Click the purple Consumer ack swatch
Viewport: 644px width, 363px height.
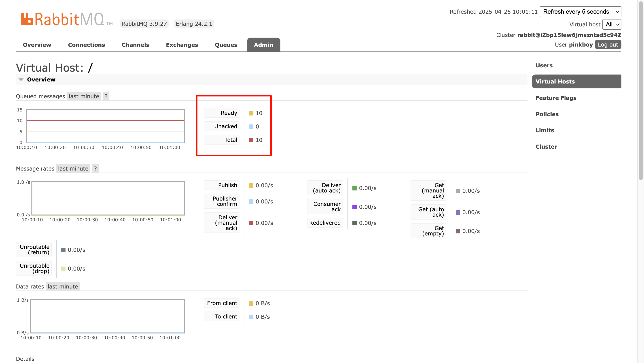pos(354,207)
